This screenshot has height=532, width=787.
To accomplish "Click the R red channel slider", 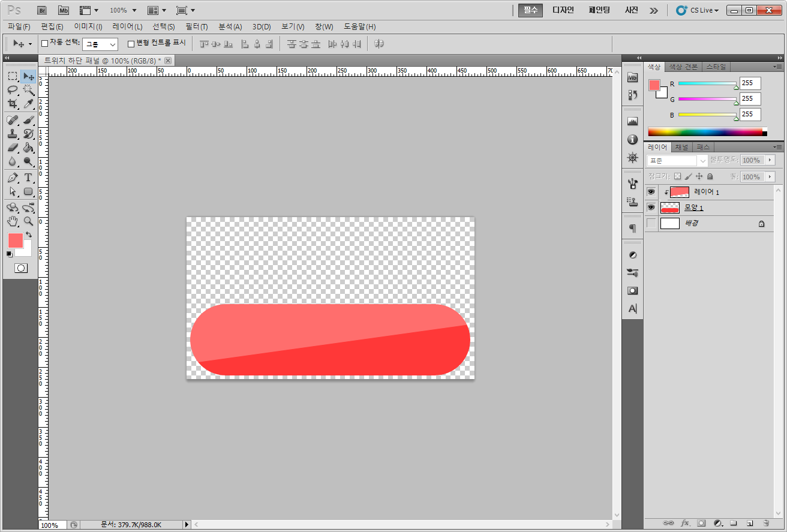I will (707, 84).
